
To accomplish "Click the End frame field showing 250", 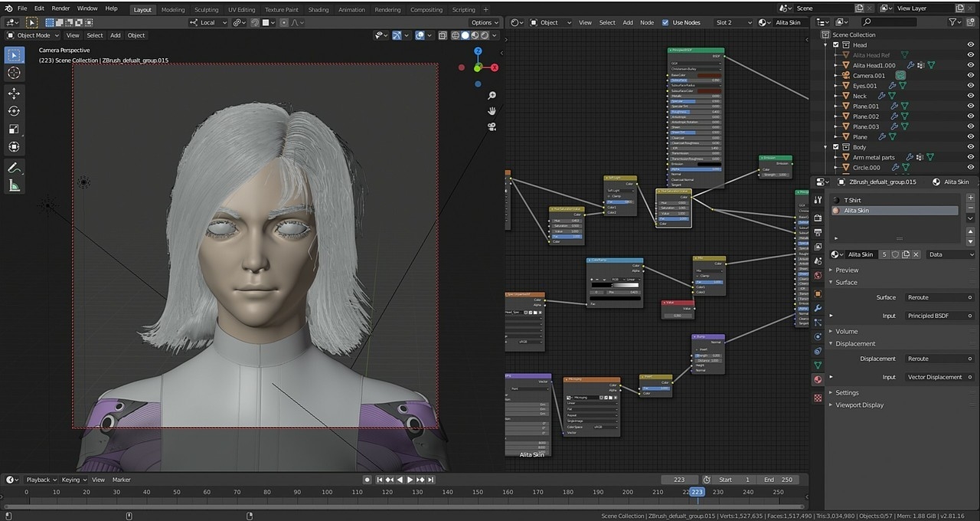I will (x=779, y=480).
